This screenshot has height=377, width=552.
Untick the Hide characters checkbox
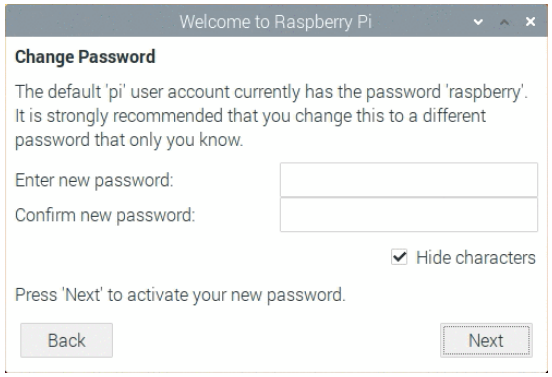[399, 257]
